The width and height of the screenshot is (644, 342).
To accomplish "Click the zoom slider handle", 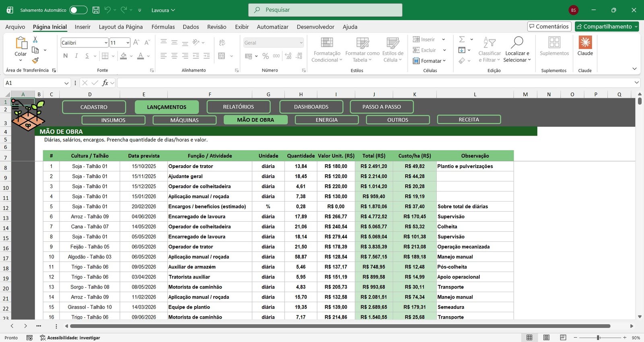I will click(599, 338).
